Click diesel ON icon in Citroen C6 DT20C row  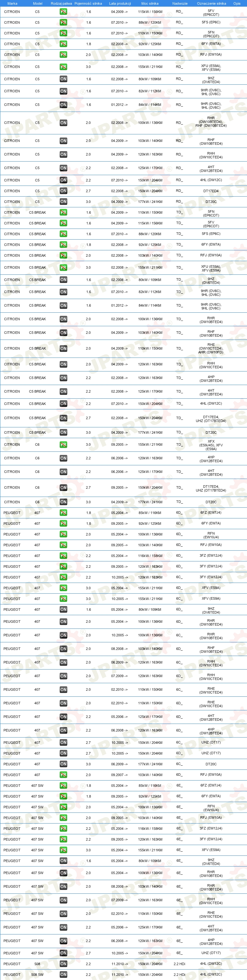[x=63, y=502]
